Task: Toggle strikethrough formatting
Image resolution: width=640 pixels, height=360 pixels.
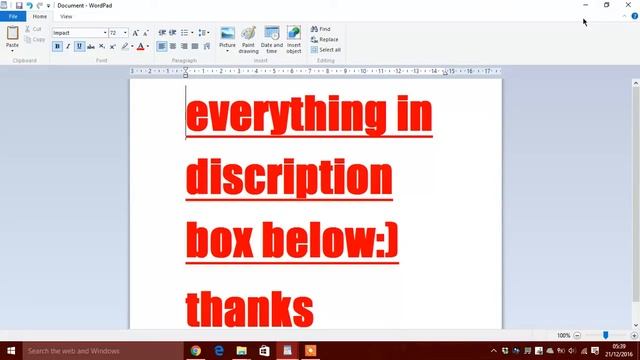Action: point(91,47)
